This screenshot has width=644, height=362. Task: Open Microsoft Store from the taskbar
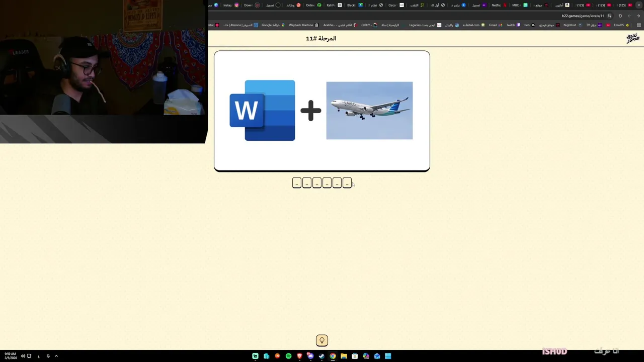[355, 356]
